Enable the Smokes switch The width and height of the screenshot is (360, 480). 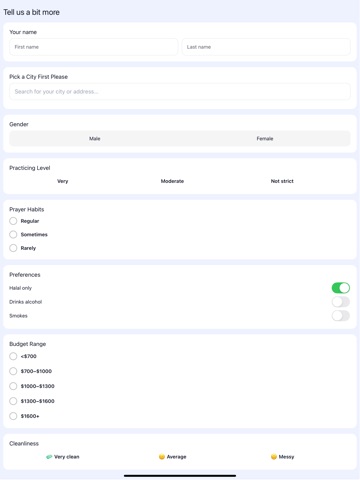coord(341,316)
